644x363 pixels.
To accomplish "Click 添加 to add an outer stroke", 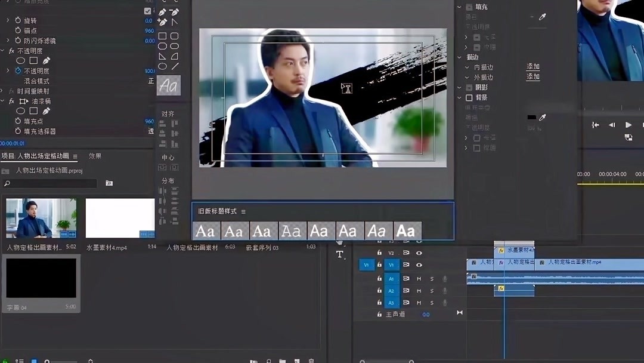I will 532,76.
